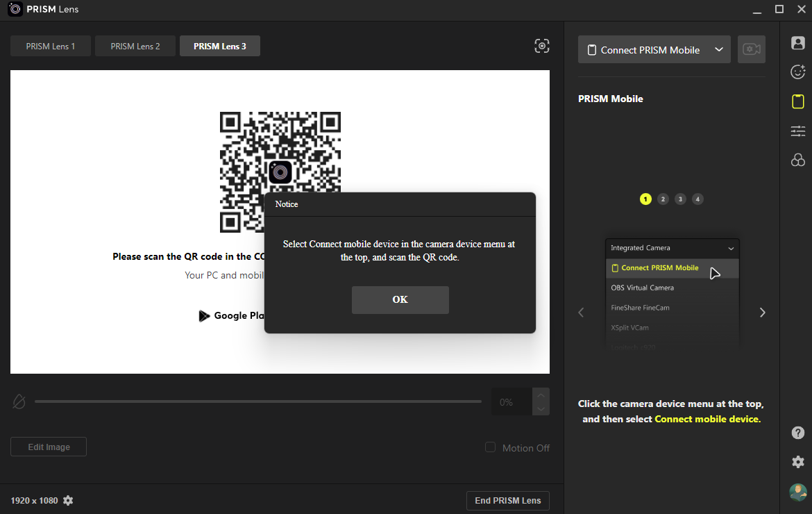
Task: Select the PRISM Mobile phone sidebar icon
Action: [x=797, y=101]
